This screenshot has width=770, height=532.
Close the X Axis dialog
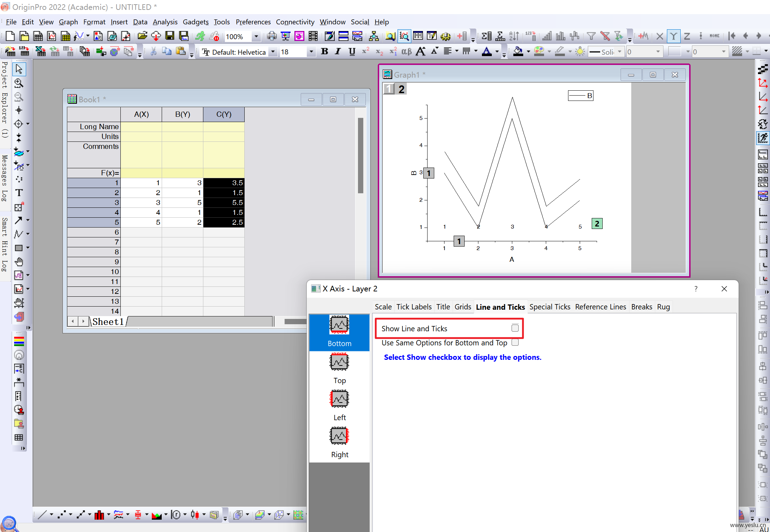click(724, 289)
